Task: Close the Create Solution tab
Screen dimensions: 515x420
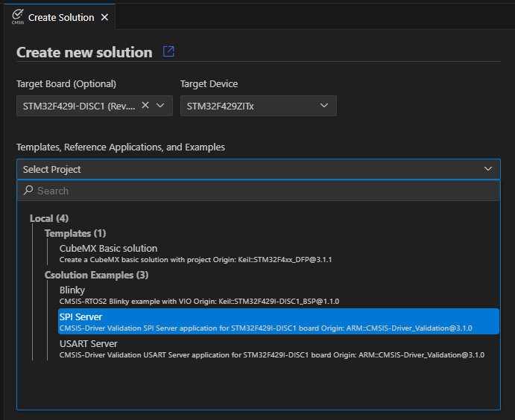Action: pyautogui.click(x=104, y=17)
